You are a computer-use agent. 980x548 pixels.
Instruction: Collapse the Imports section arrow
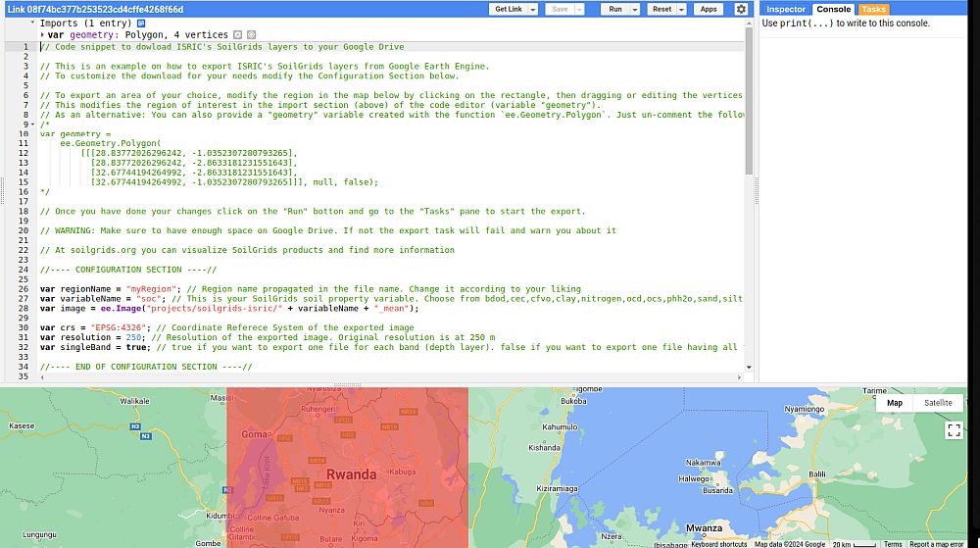click(33, 23)
